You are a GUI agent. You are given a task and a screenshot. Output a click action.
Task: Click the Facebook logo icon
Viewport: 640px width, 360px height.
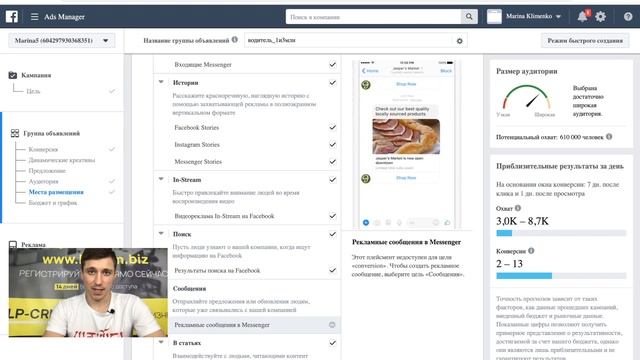click(12, 16)
